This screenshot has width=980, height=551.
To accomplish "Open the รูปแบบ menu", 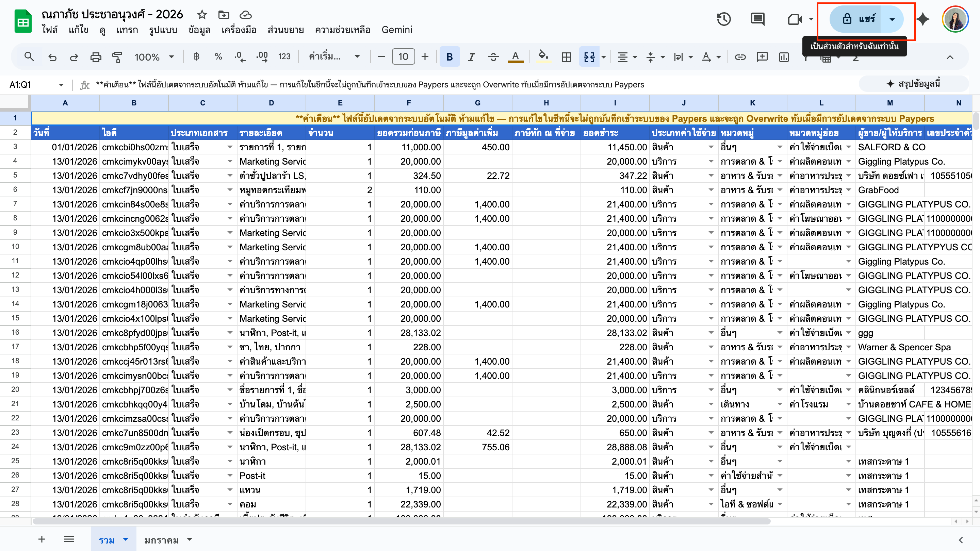I will click(x=163, y=30).
